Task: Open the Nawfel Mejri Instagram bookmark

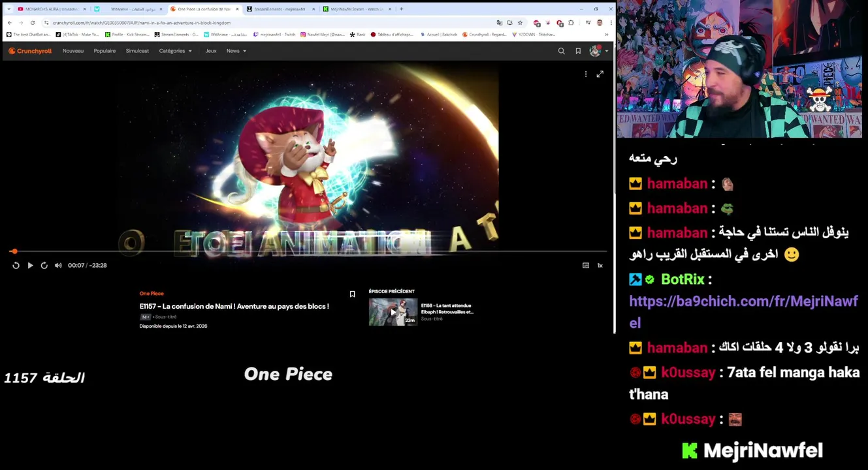Action: click(x=323, y=35)
